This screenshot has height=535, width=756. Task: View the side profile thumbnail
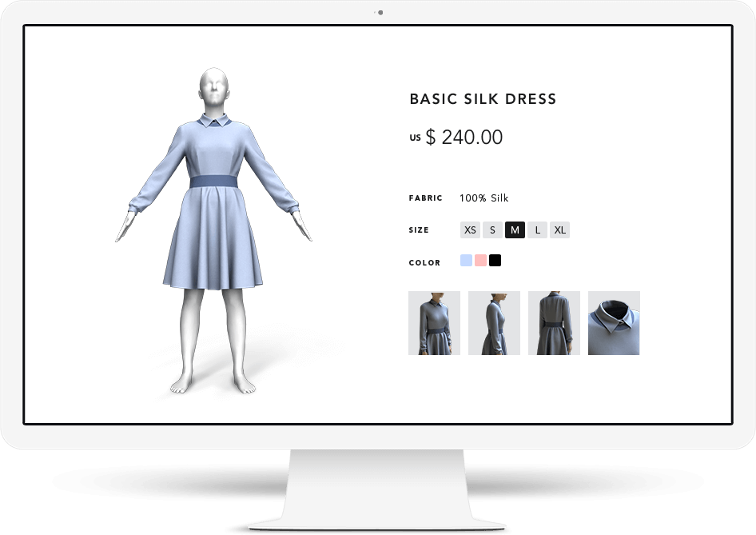(494, 323)
